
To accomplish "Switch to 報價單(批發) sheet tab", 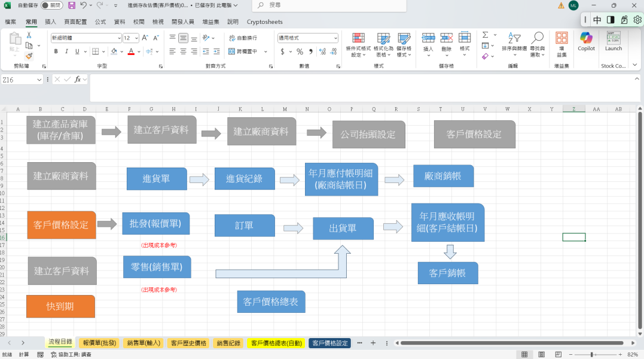I will coord(99,343).
